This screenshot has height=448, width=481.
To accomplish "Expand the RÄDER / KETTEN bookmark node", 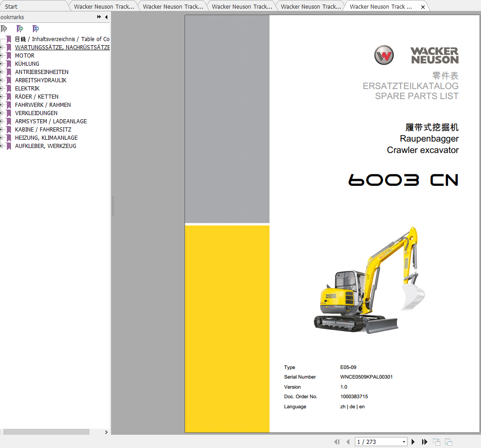I will point(1,97).
